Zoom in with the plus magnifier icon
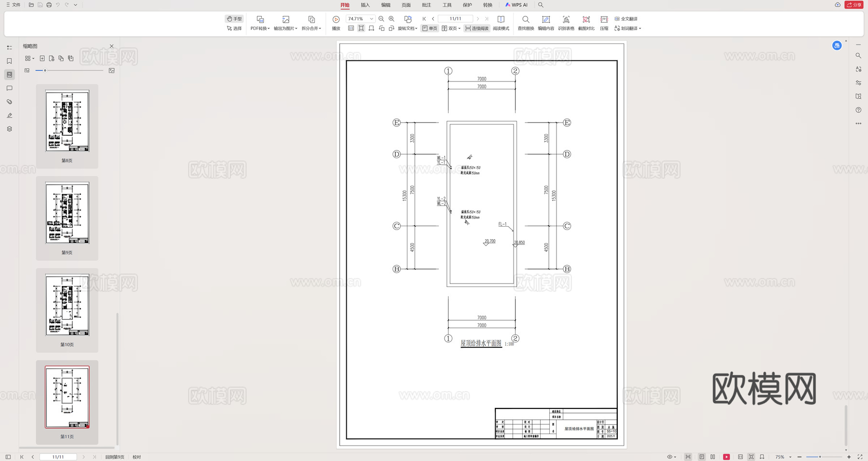 392,19
